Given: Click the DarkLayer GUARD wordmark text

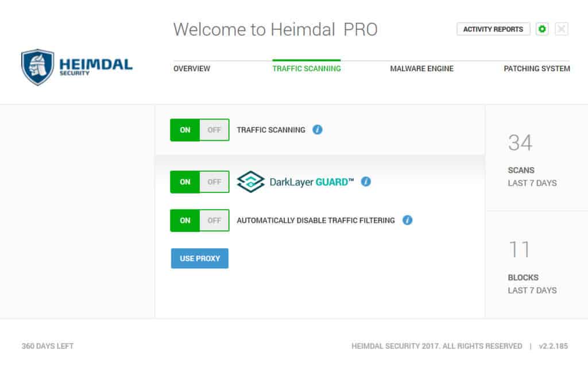Looking at the screenshot, I should 312,183.
